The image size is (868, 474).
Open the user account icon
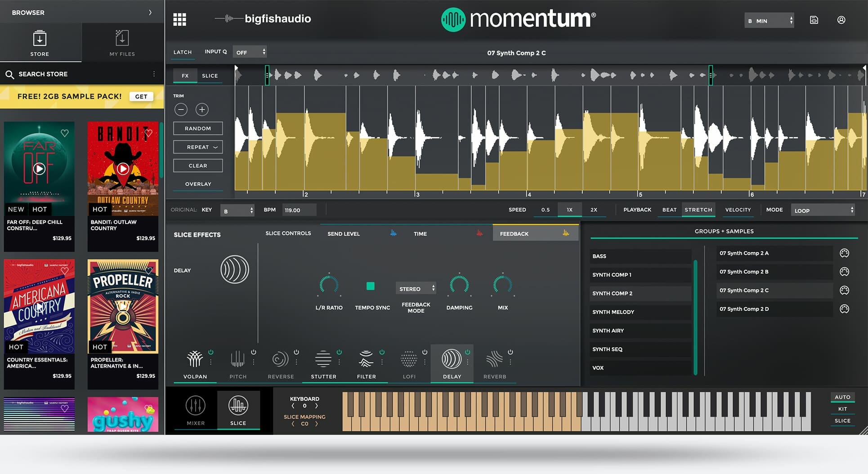click(841, 20)
